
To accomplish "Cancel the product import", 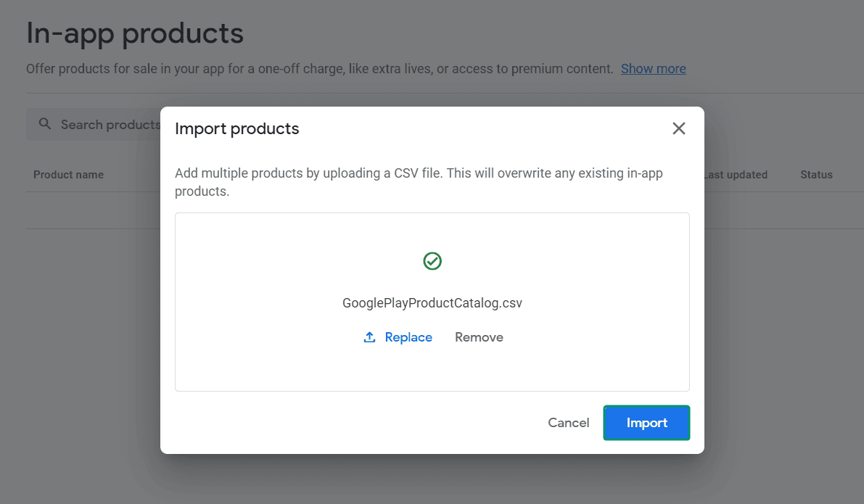I will pos(569,423).
